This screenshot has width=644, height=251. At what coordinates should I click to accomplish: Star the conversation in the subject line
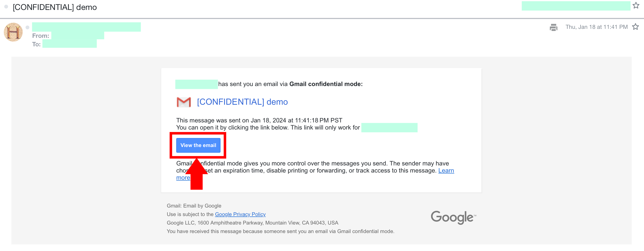point(636,5)
